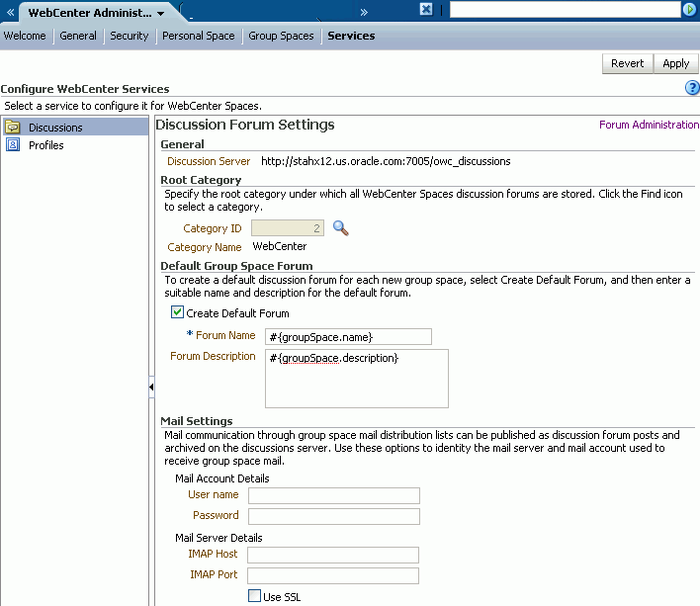
Task: Click the IMAP Host field
Action: [333, 556]
